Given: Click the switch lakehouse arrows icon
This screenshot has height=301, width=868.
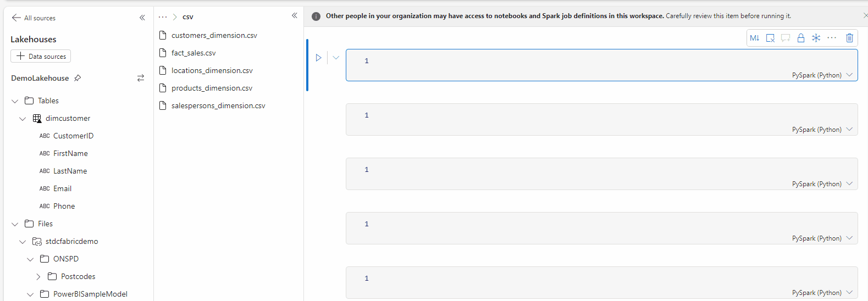Looking at the screenshot, I should (141, 78).
